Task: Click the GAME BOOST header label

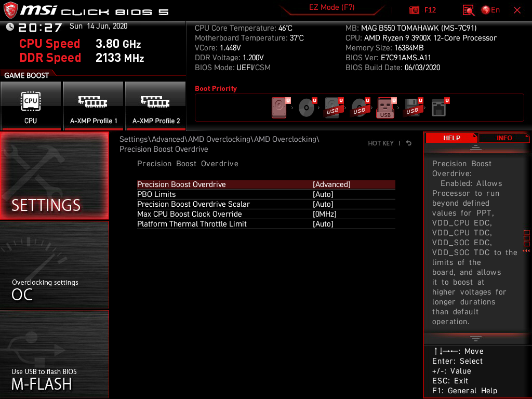Action: [x=26, y=75]
